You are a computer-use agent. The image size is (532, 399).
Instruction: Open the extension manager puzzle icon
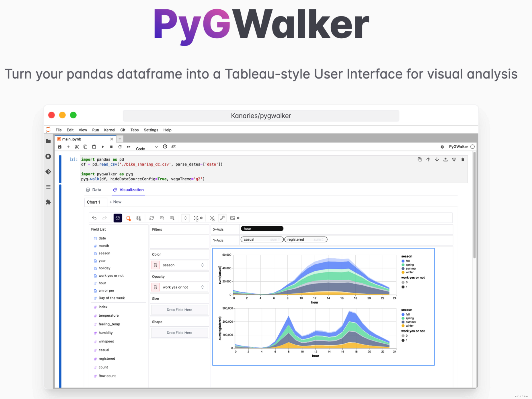click(x=48, y=202)
